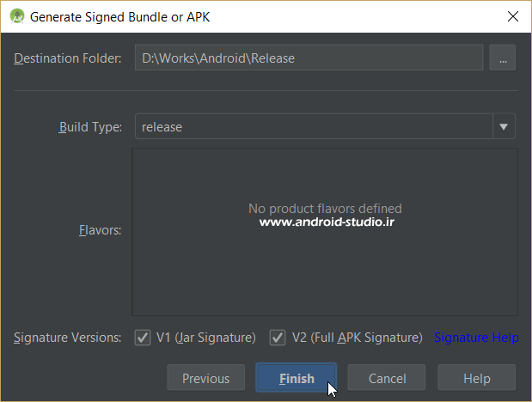Open the Signature Help link
532x402 pixels.
(x=476, y=338)
